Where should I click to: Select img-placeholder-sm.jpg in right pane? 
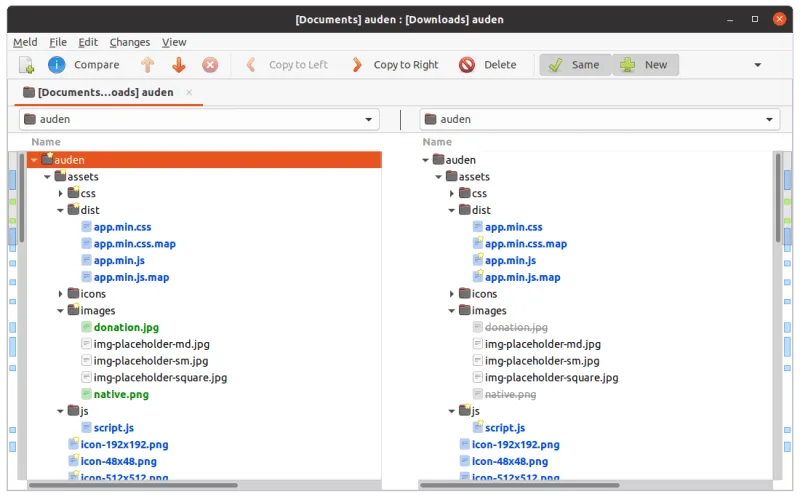[x=542, y=361]
